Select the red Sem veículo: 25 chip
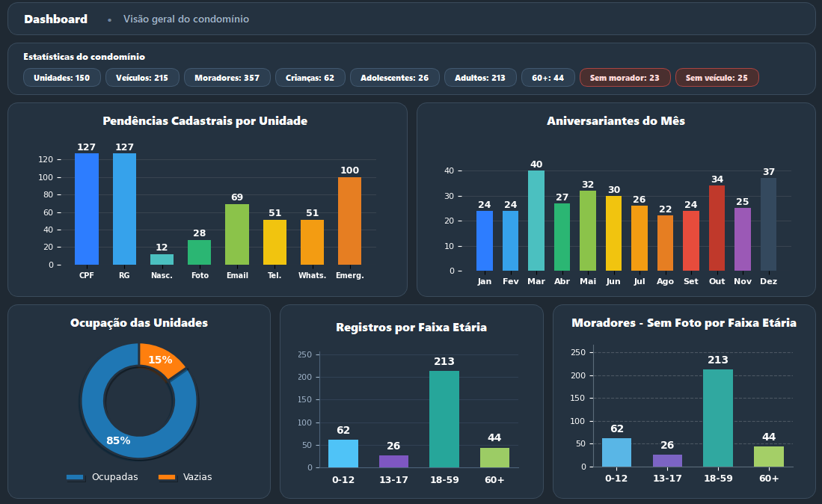 tap(717, 77)
